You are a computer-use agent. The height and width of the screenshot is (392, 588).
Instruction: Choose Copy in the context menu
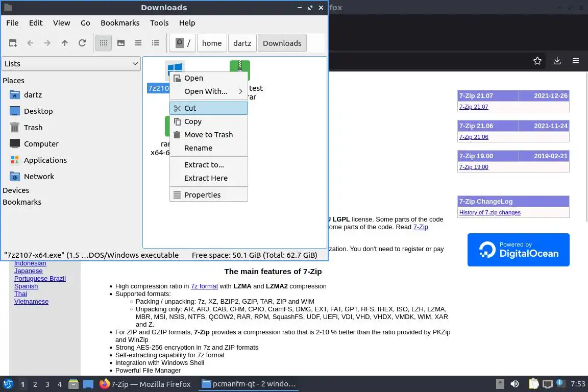pos(208,121)
